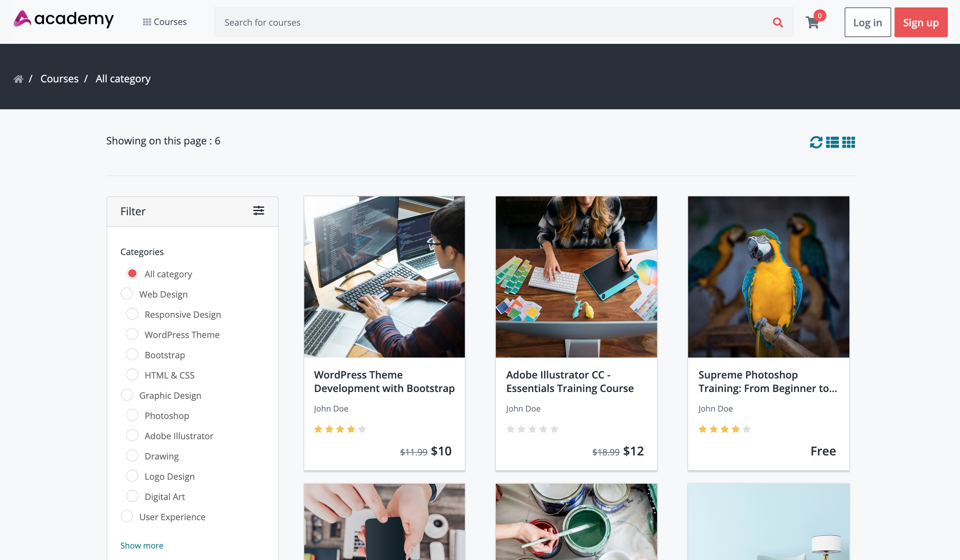960x560 pixels.
Task: Switch to grid view of courses
Action: pos(848,142)
